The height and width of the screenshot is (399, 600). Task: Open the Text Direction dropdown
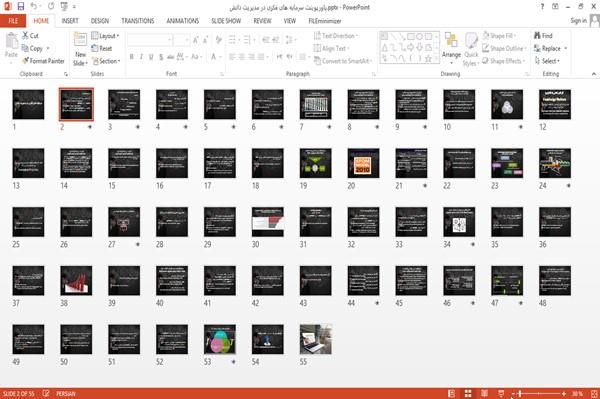tap(336, 36)
